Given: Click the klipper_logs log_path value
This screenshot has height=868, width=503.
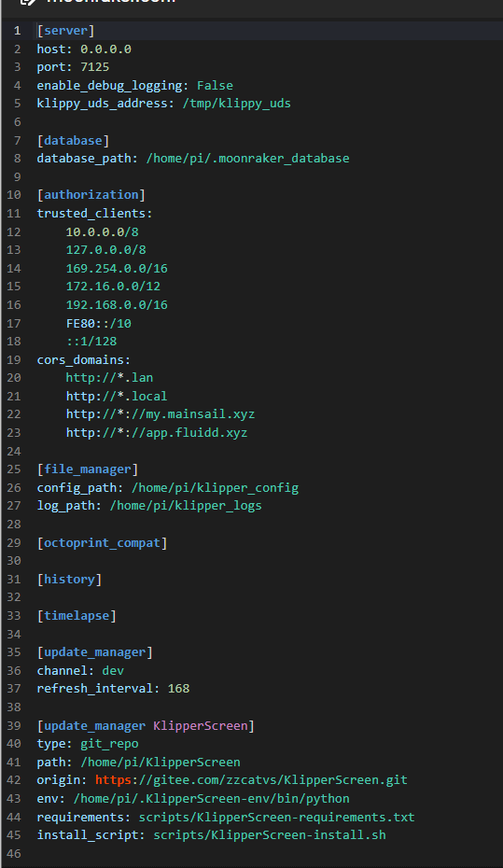Looking at the screenshot, I should click(186, 506).
